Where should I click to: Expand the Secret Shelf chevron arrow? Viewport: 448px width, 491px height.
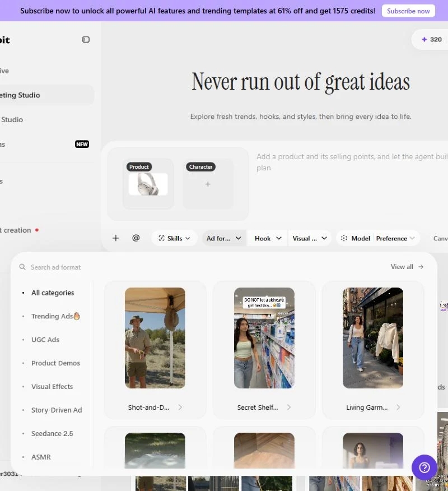289,407
